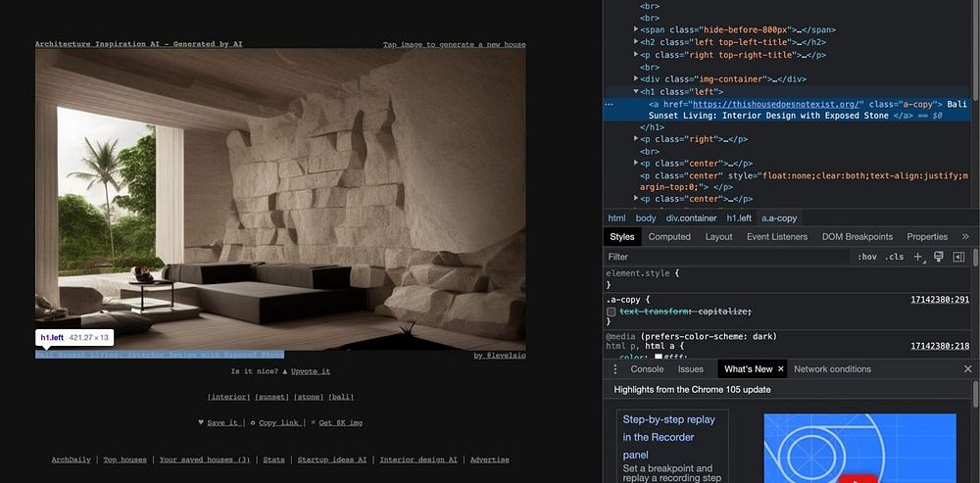This screenshot has height=483, width=980.
Task: Click the Copy link link
Action: (278, 423)
